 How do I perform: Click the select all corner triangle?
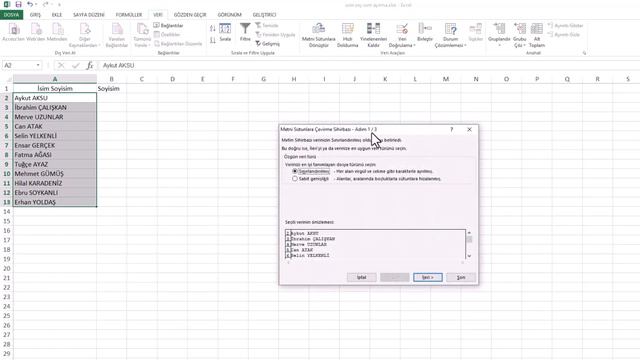[9, 80]
